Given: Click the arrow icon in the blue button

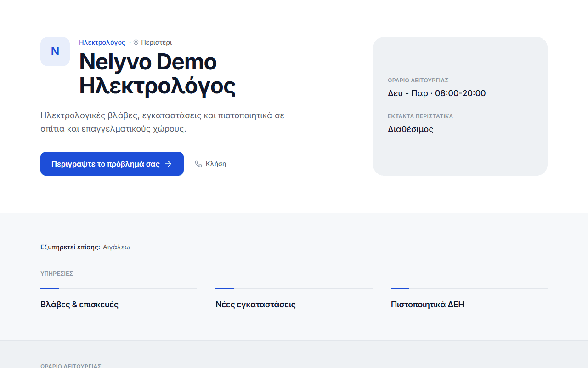Looking at the screenshot, I should [x=168, y=164].
